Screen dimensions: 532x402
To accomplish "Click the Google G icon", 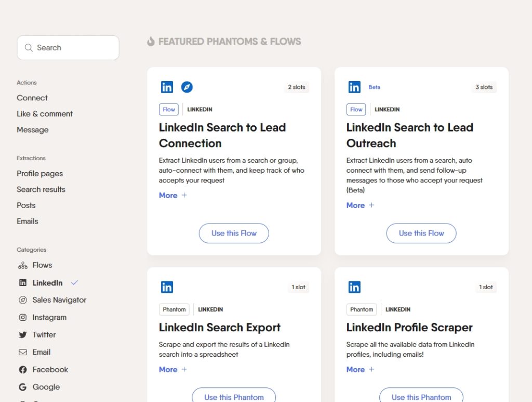I will (x=23, y=387).
